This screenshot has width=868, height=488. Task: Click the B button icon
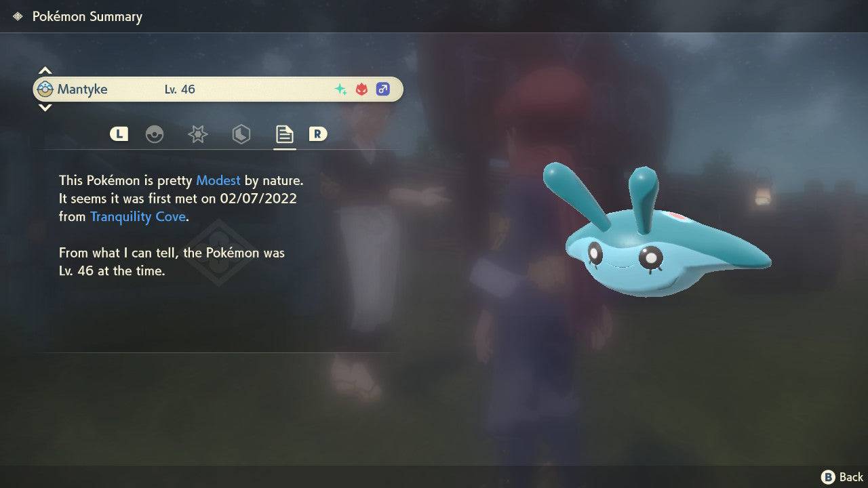pos(828,476)
